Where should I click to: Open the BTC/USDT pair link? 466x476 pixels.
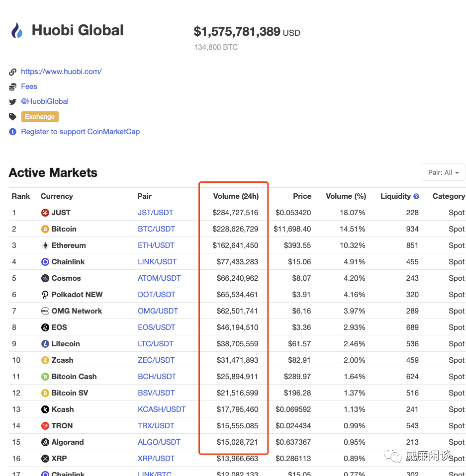tap(156, 229)
